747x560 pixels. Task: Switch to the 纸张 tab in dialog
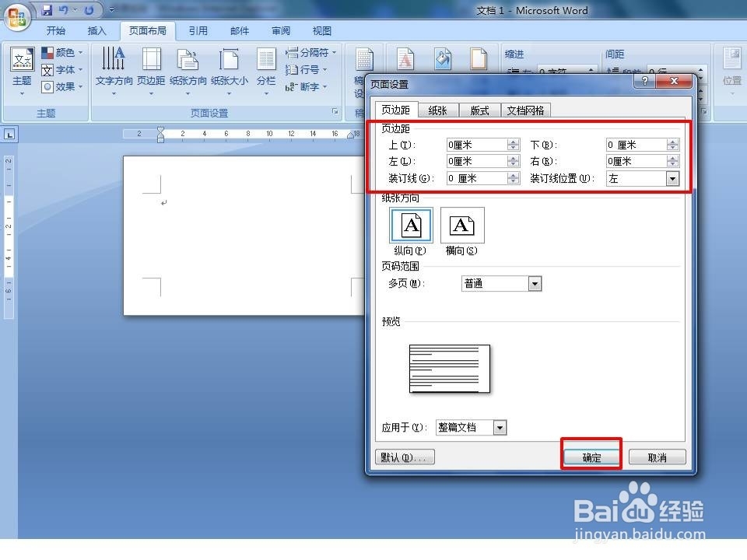pyautogui.click(x=437, y=110)
